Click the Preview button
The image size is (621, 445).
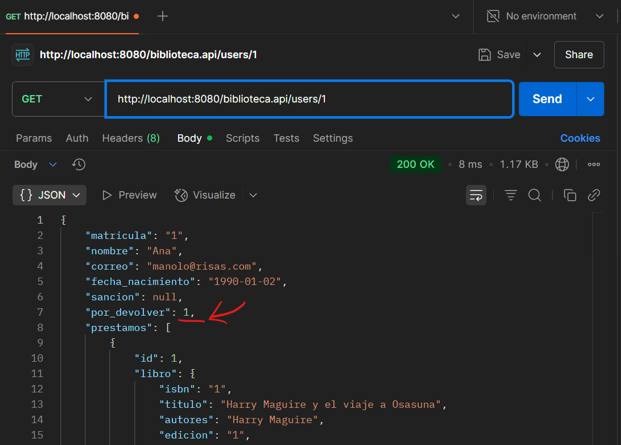point(130,195)
